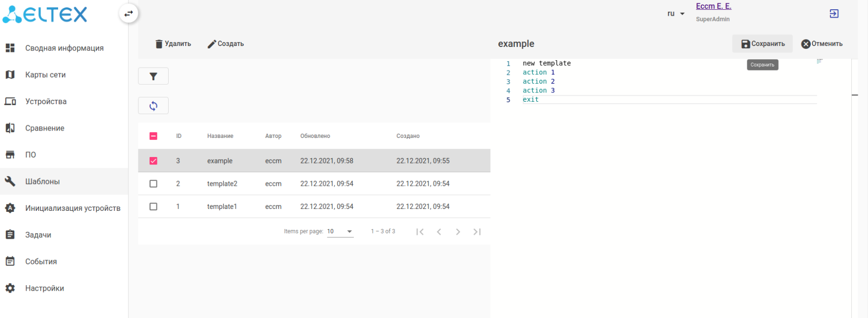Screen dimensions: 868x318
Task: Open the Задачи menu section
Action: coord(38,235)
